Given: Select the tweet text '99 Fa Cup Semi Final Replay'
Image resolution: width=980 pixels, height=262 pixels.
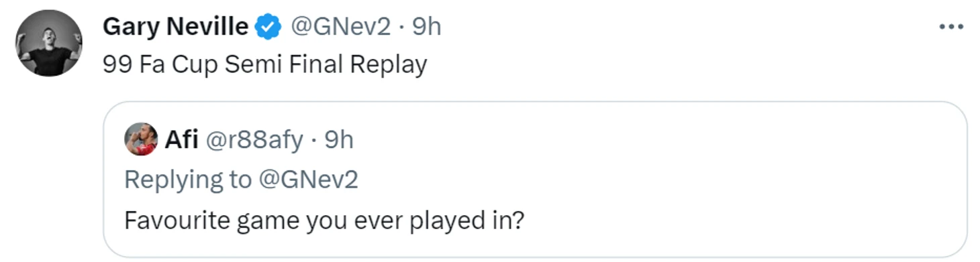Looking at the screenshot, I should tap(265, 65).
